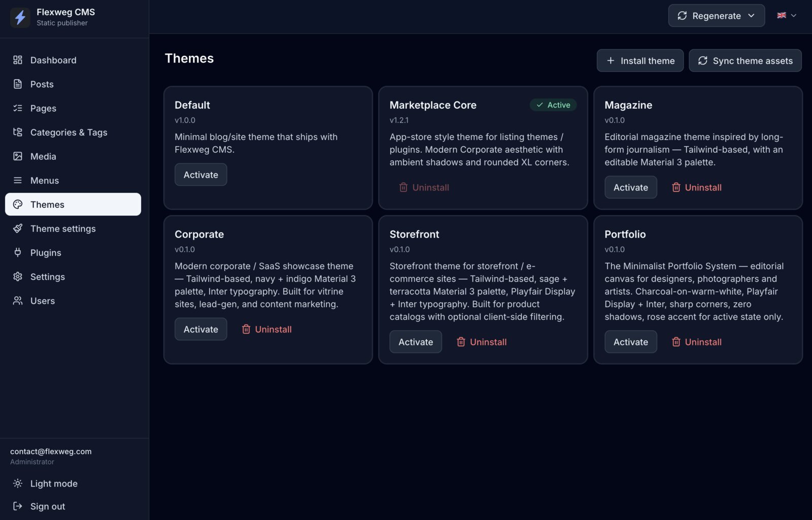
Task: Click the Flexweg CMS lightning bolt logo
Action: (x=20, y=17)
